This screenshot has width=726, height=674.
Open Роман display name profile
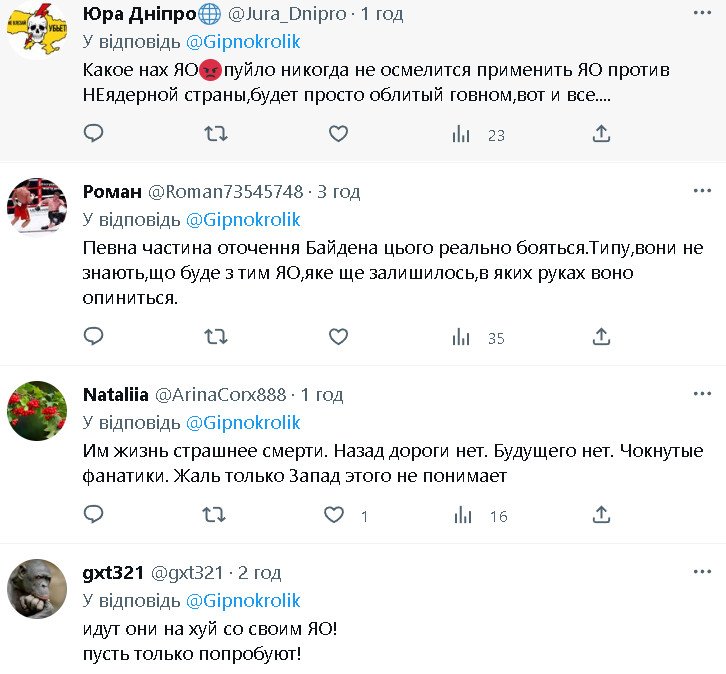coord(111,191)
